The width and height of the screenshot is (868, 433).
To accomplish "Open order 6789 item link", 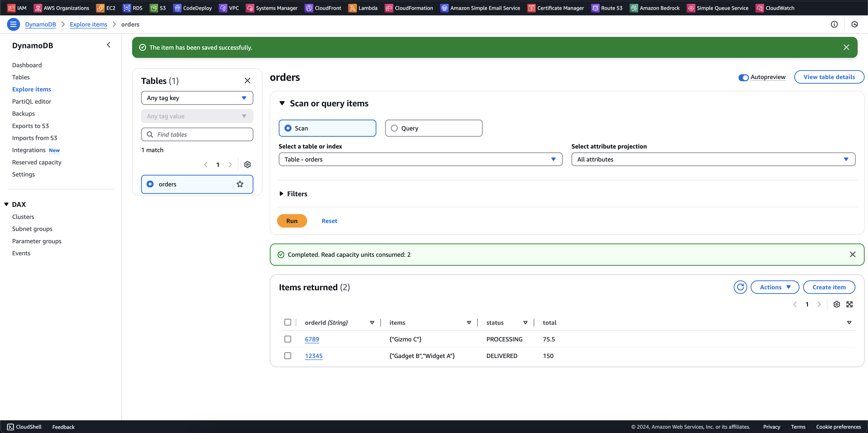I will [x=312, y=339].
